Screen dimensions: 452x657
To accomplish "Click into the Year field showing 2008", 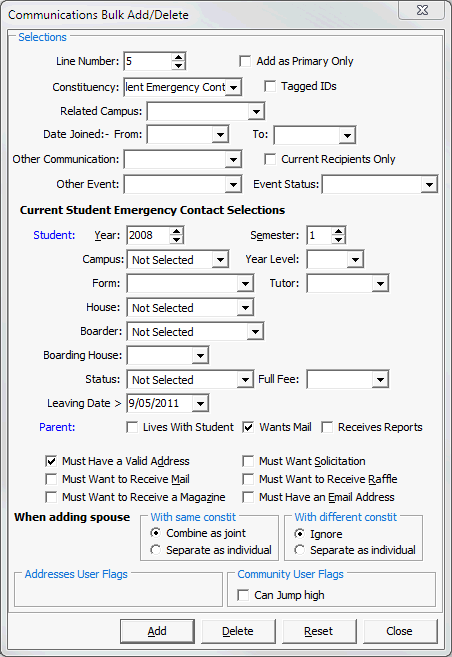I will (149, 235).
